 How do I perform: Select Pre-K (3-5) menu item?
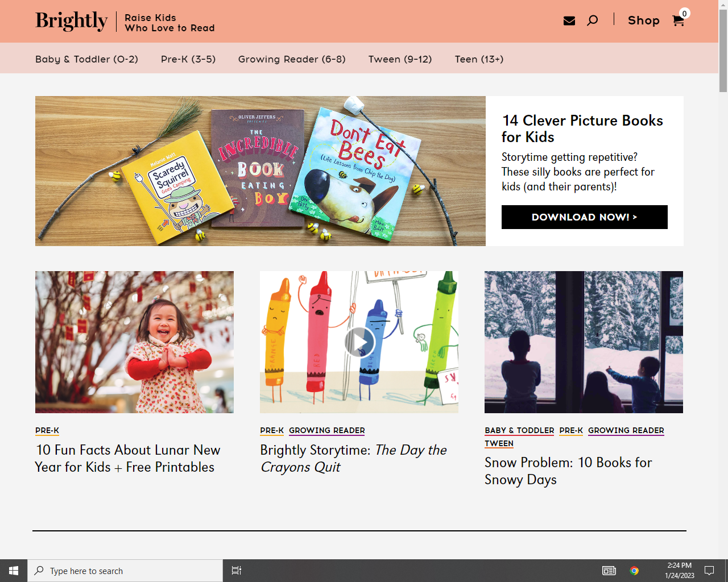188,59
